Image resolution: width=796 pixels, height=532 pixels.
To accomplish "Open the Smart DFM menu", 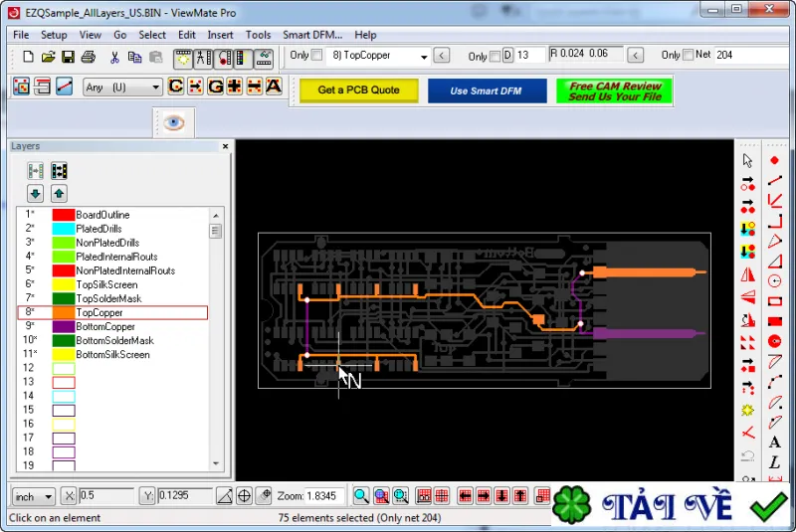I will tap(312, 35).
